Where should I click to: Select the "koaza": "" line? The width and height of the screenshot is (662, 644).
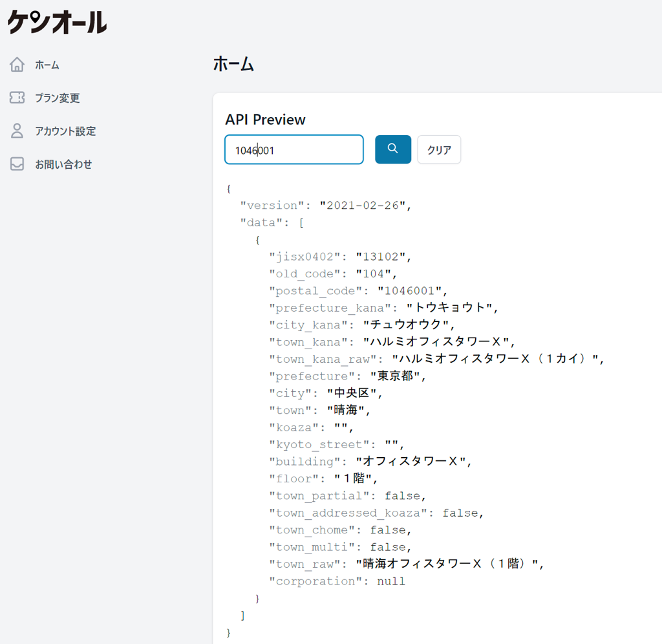[x=311, y=427]
